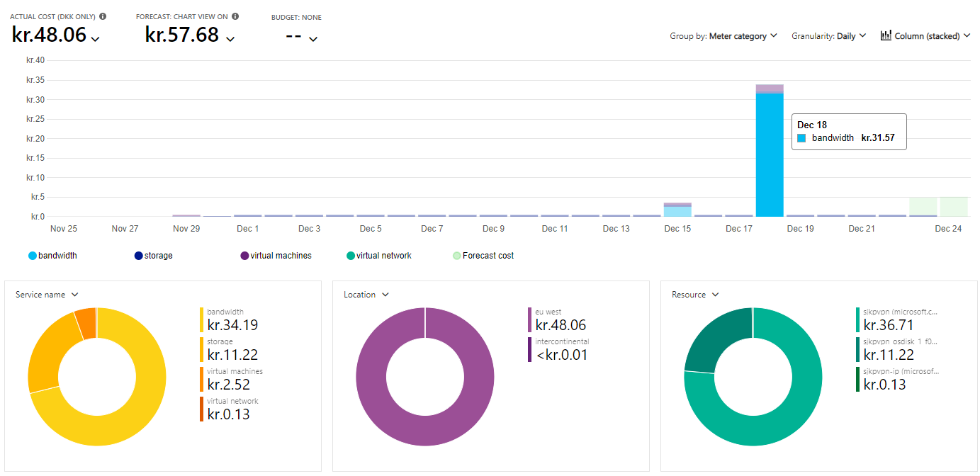Open the Location donut dropdown
980x476 pixels.
tap(366, 295)
